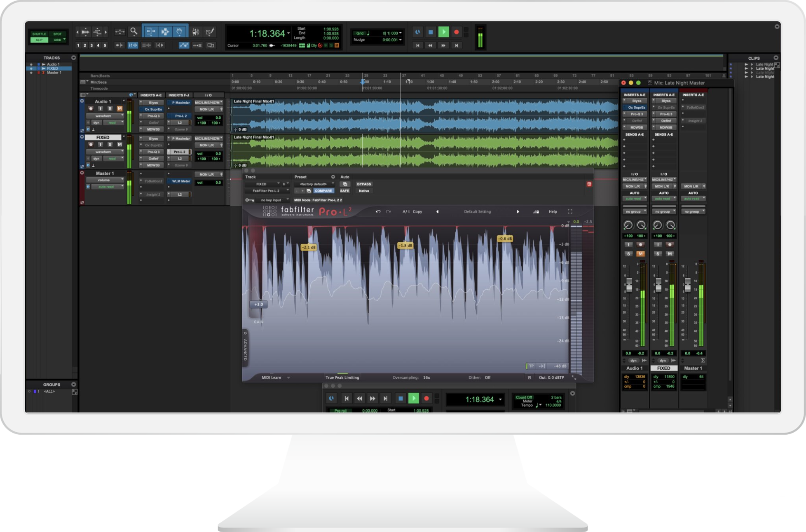This screenshot has width=806, height=532.
Task: Click the Stop button in main toolbar
Action: 431,32
